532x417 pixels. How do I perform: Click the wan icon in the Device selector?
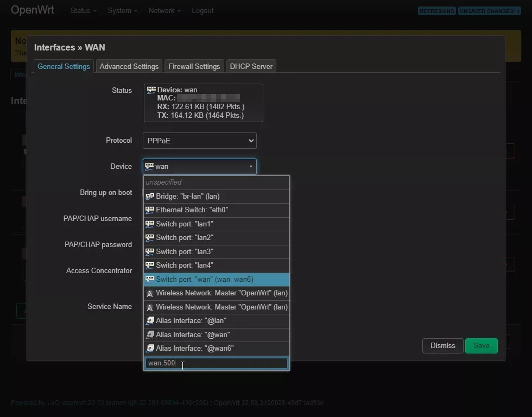pos(149,167)
